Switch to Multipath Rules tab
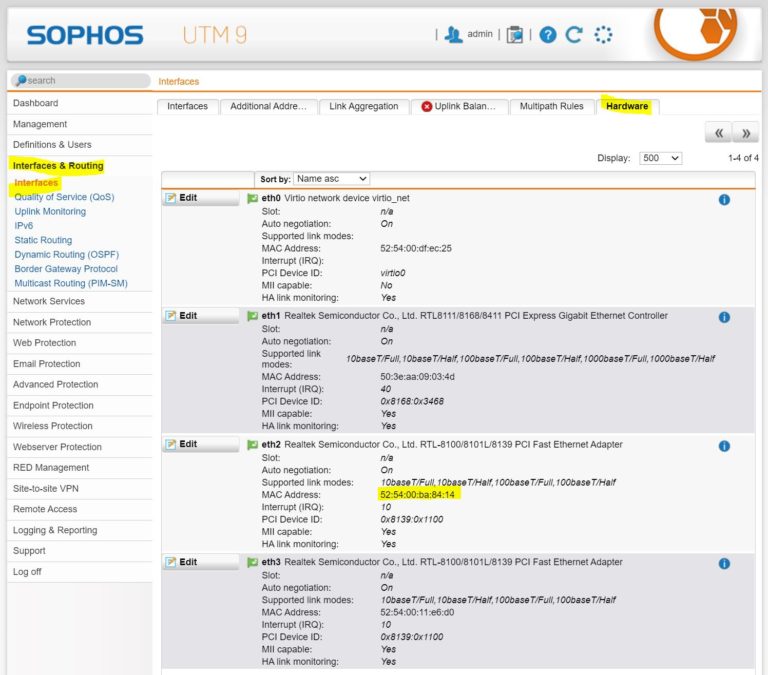 tap(552, 106)
